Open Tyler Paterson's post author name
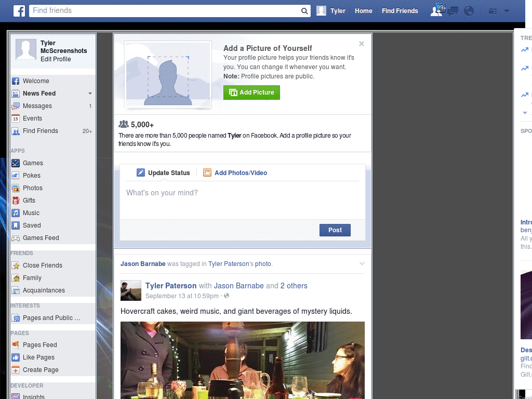Screen dimensions: 532x399 point(170,286)
